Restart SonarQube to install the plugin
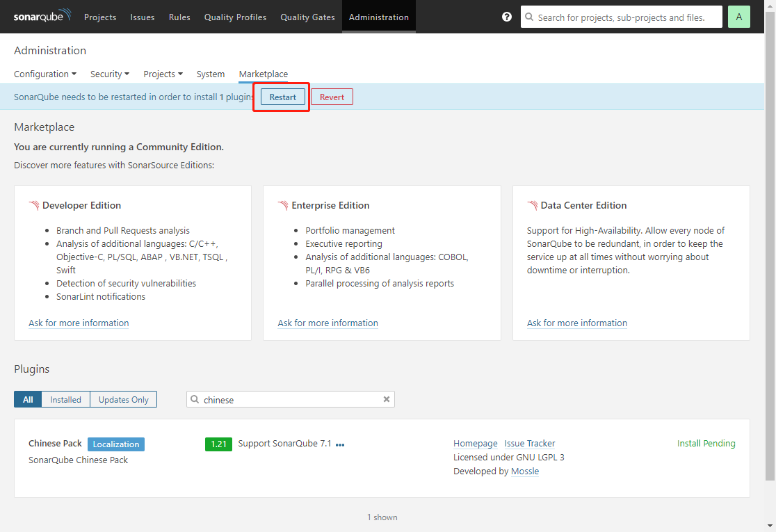The width and height of the screenshot is (776, 532). click(x=282, y=97)
